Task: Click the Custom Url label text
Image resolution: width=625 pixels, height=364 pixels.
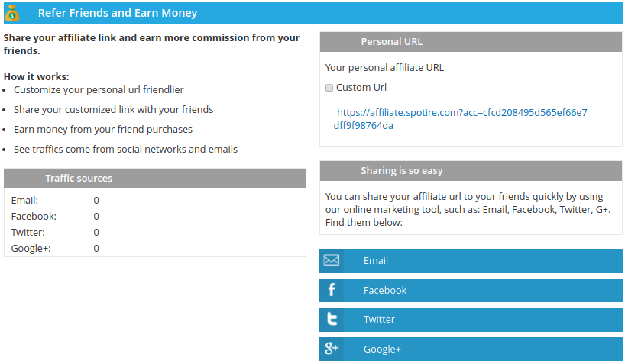Action: click(361, 87)
